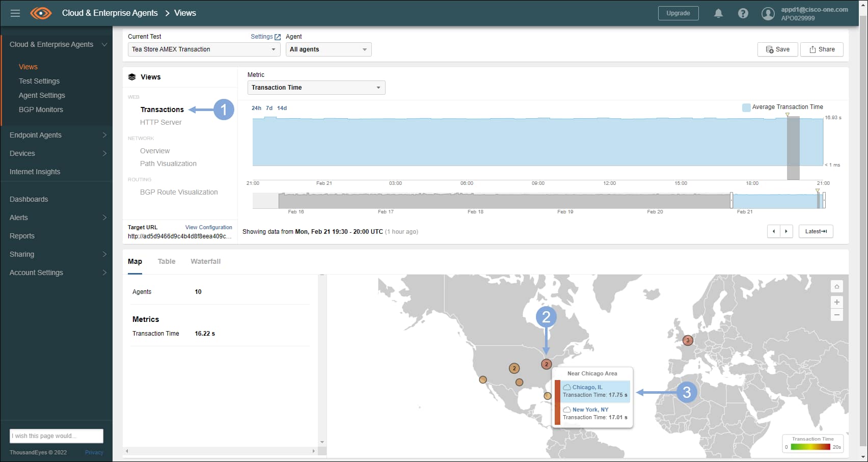Open the Current Test dropdown
The width and height of the screenshot is (868, 462).
(x=204, y=49)
